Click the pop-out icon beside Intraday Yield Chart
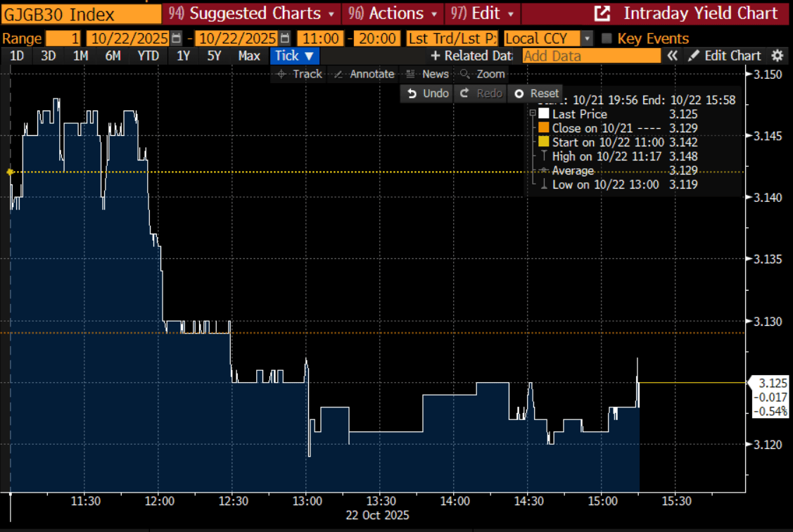This screenshot has width=793, height=532. pos(602,13)
